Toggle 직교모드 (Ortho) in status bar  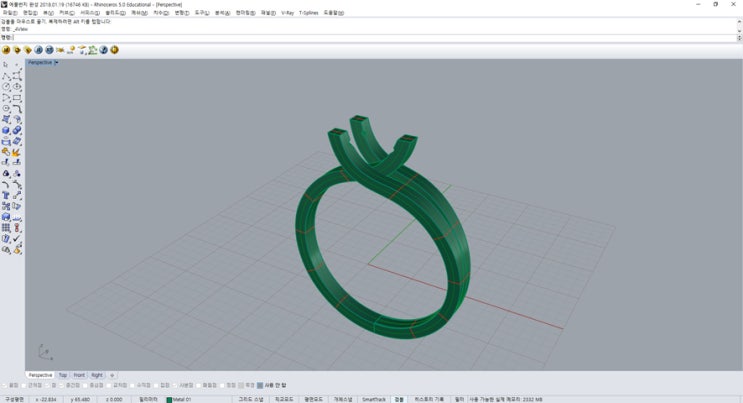tap(284, 400)
